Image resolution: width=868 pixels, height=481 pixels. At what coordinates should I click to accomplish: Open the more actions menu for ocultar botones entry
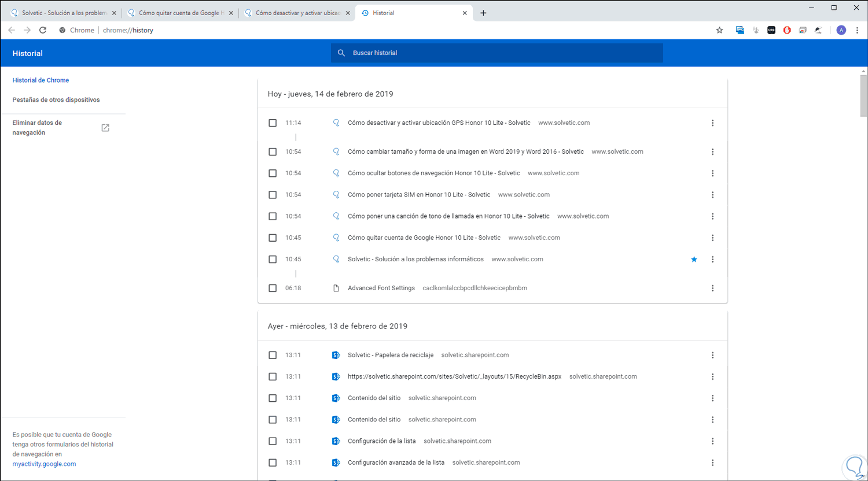[712, 173]
